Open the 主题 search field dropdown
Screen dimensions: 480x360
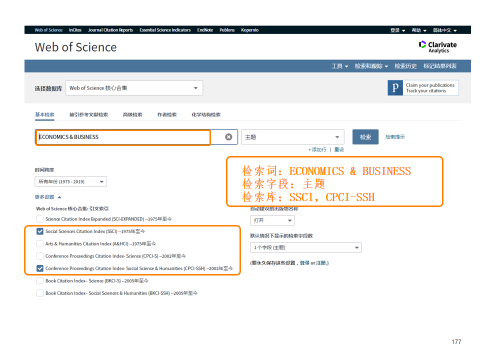point(293,137)
